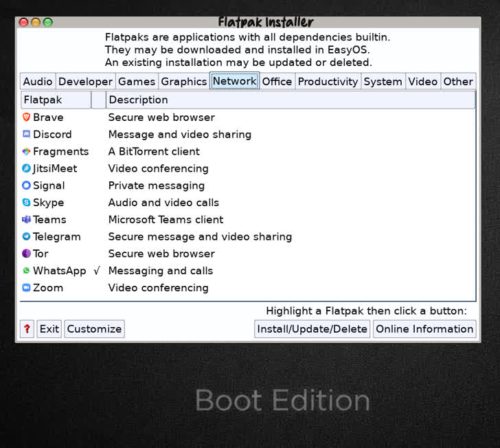Select the JitsiMeet icon
The width and height of the screenshot is (500, 448).
tap(27, 168)
